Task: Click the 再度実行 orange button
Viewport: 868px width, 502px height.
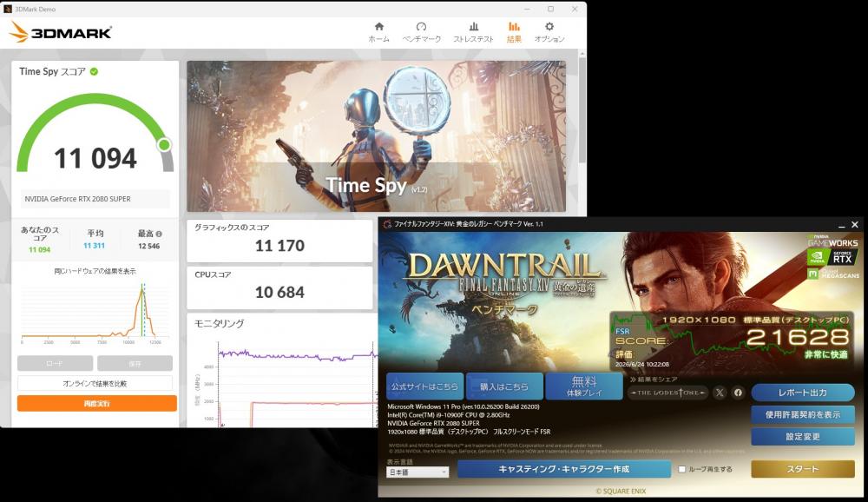Action: tap(97, 403)
